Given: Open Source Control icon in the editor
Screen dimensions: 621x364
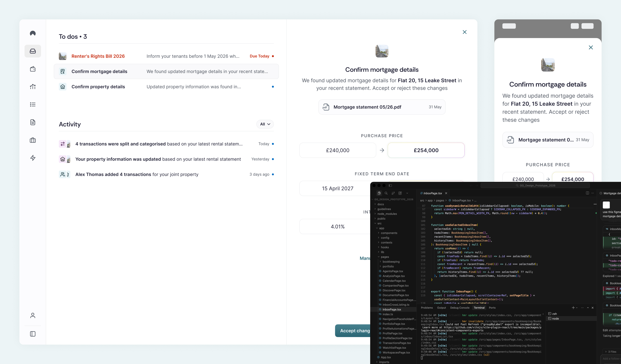Looking at the screenshot, I should 393,193.
